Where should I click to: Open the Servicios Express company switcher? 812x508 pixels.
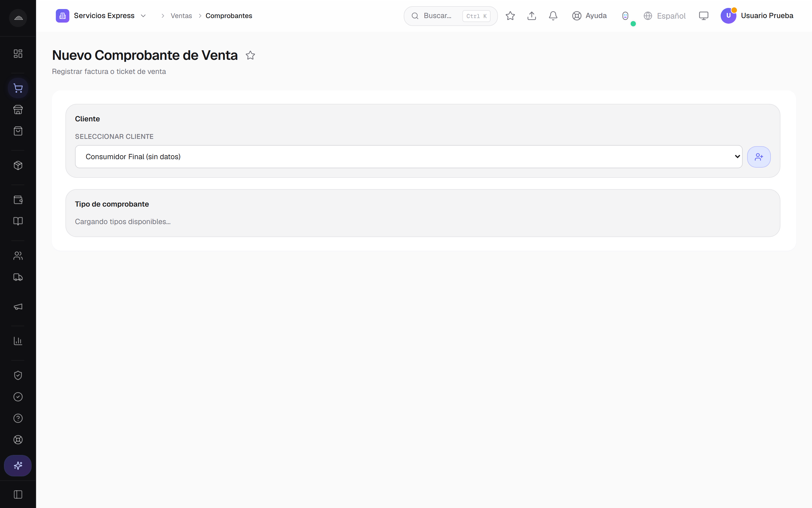(101, 16)
